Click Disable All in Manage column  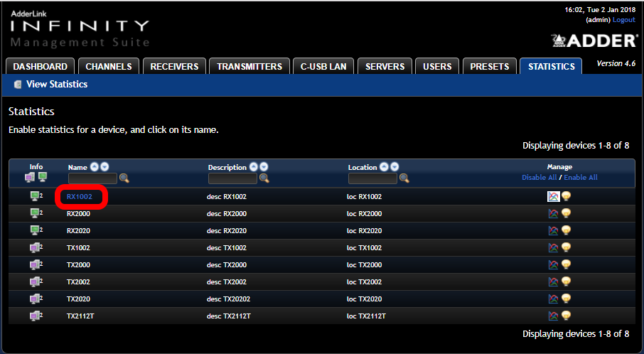click(x=539, y=178)
